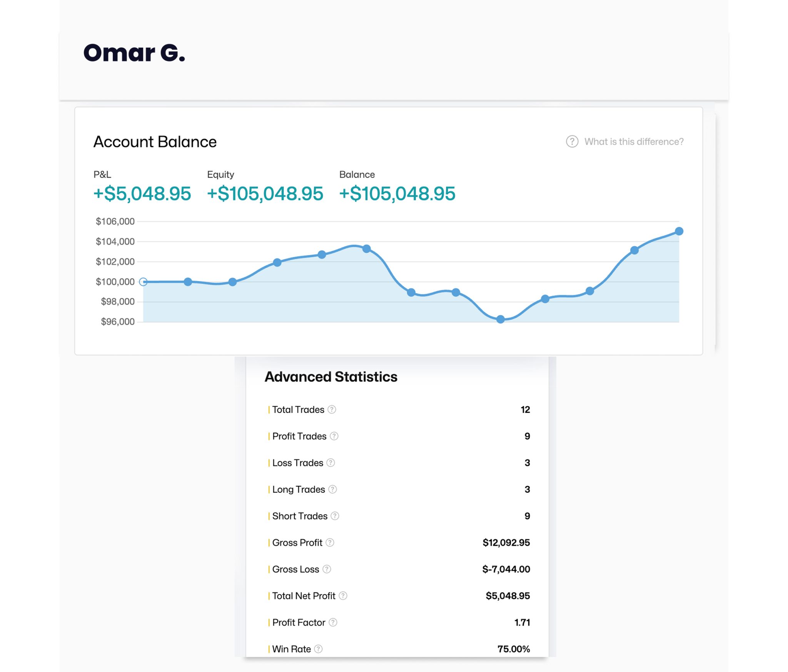The width and height of the screenshot is (788, 672).
Task: Click help icon beside Short Trades
Action: (335, 516)
